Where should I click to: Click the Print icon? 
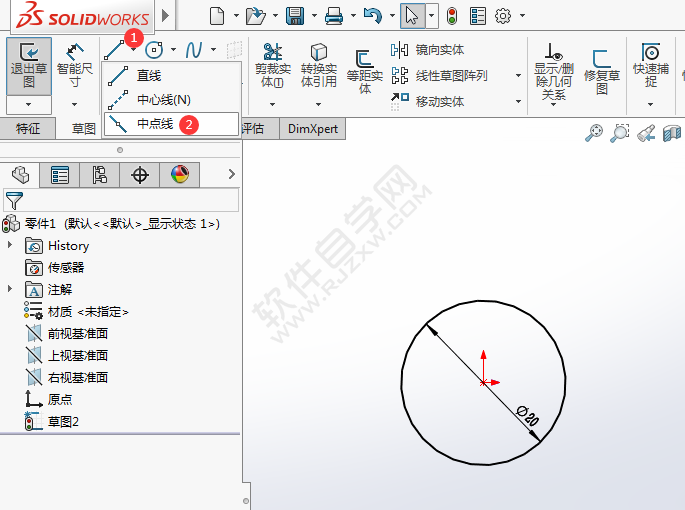(334, 16)
